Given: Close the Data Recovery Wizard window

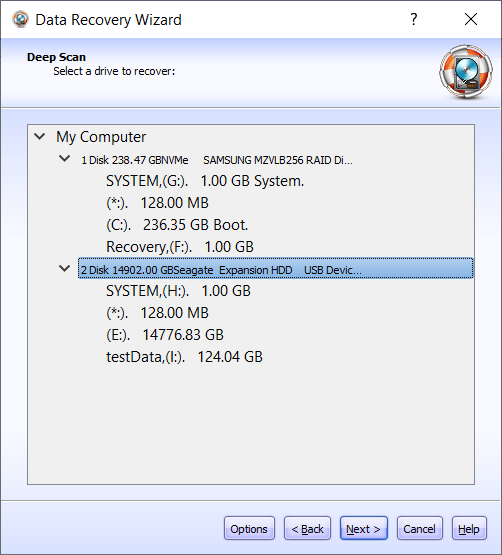Looking at the screenshot, I should point(471,19).
